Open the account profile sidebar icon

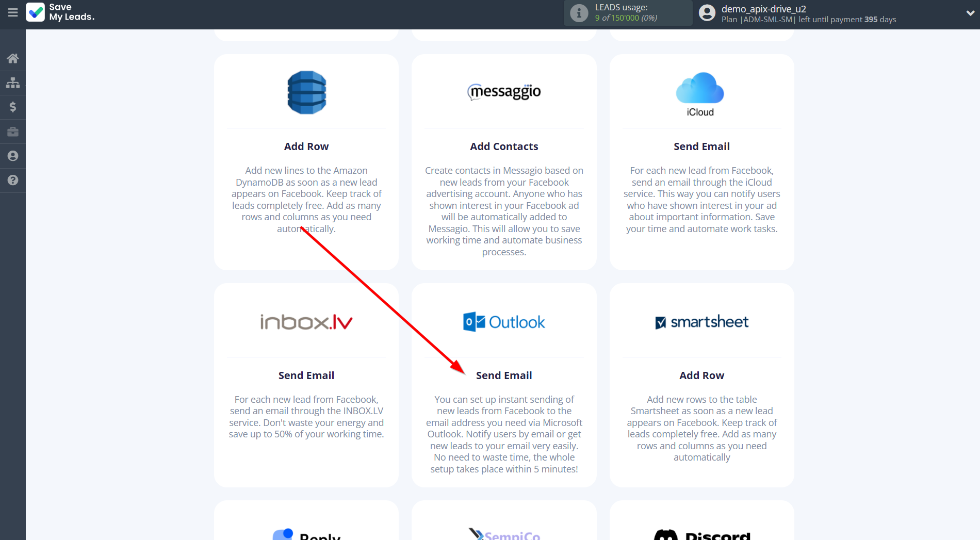click(12, 155)
